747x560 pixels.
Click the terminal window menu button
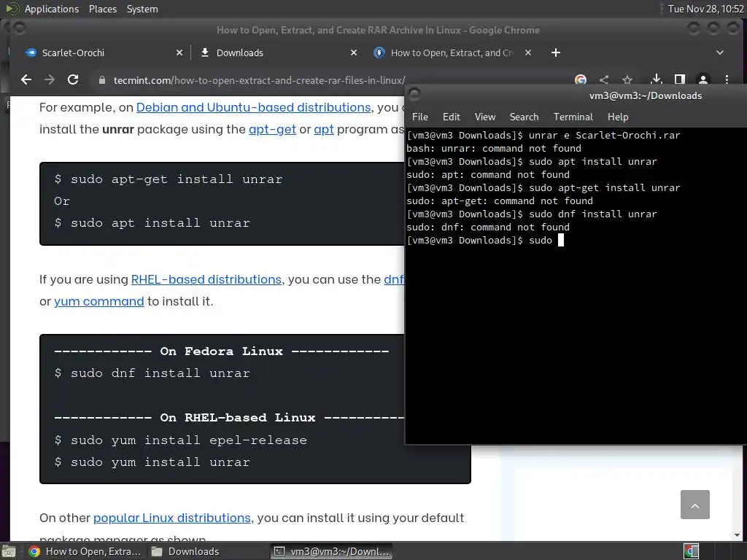pyautogui.click(x=414, y=94)
